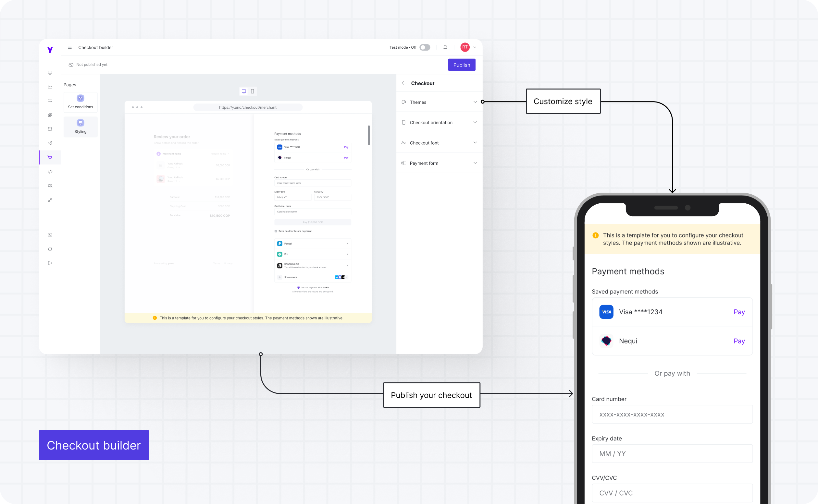
Task: Click the back arrow beside Checkout
Action: [404, 83]
